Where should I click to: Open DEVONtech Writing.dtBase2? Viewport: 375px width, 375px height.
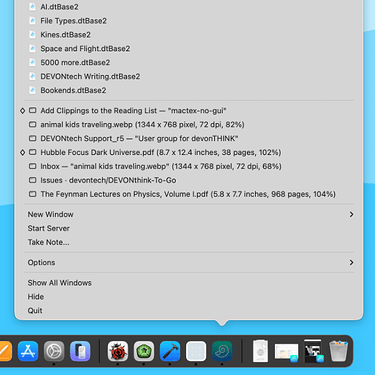click(x=189, y=76)
